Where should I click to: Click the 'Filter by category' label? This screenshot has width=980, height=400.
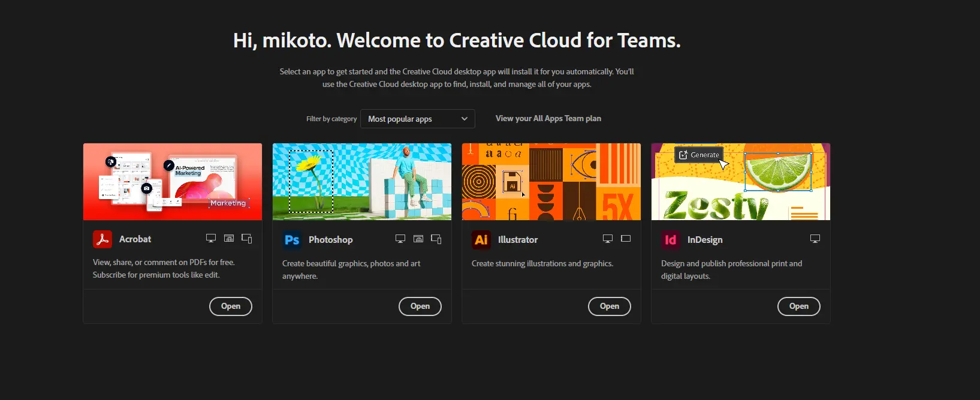point(331,119)
